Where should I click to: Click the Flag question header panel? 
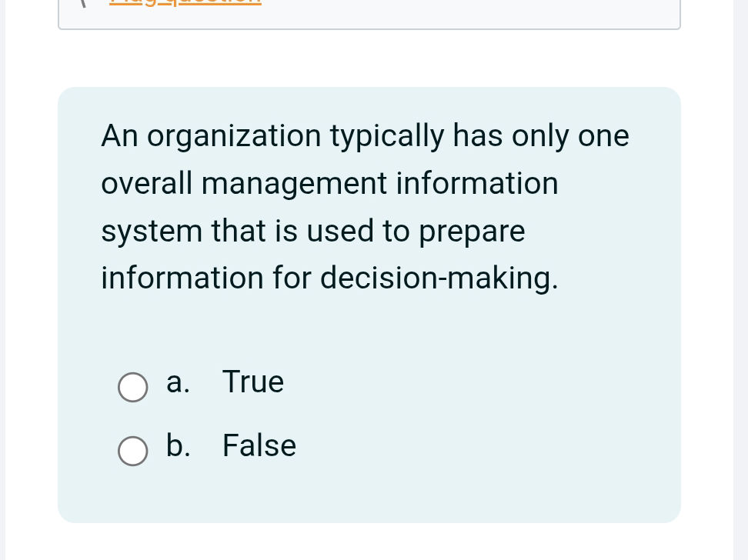pos(369,15)
